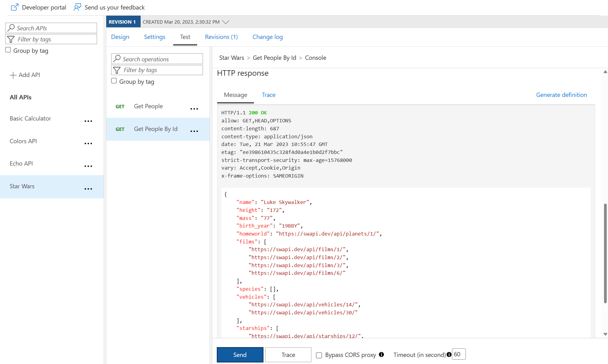Click the Send us your feedback icon
The height and width of the screenshot is (364, 608).
click(77, 7)
